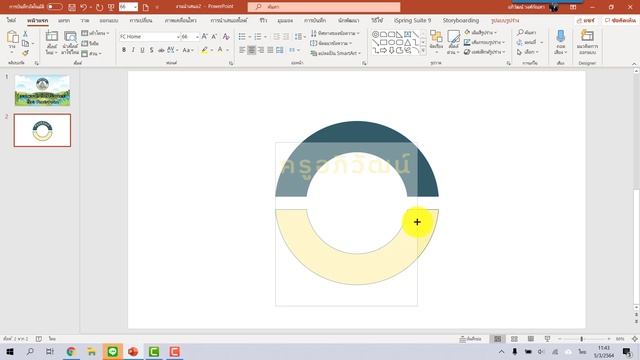Switch to the Design ribbon tab
The image size is (640, 360).
coord(109,20)
